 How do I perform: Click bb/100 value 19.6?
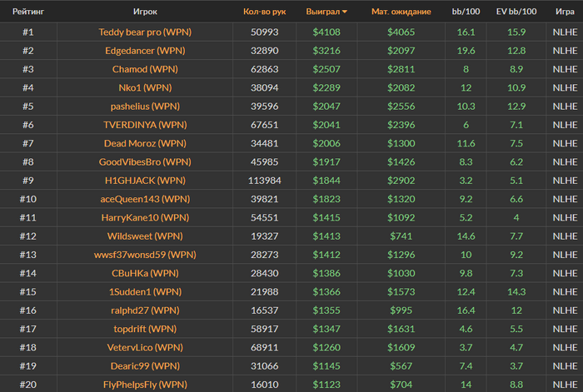tap(466, 51)
